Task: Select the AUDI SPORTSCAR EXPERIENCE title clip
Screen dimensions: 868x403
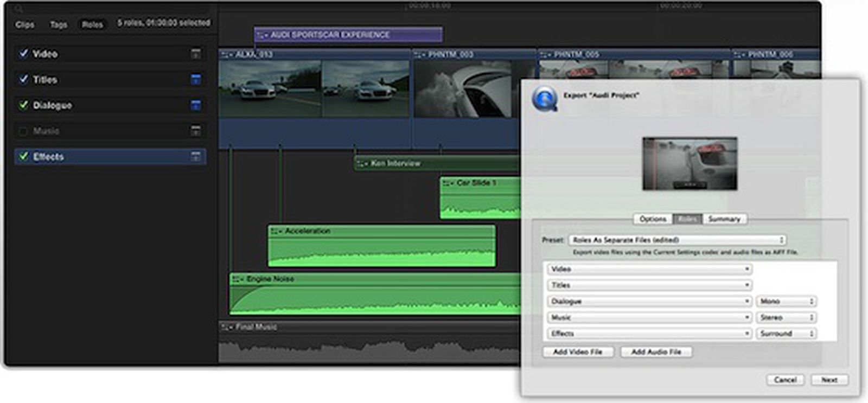Action: click(x=348, y=35)
